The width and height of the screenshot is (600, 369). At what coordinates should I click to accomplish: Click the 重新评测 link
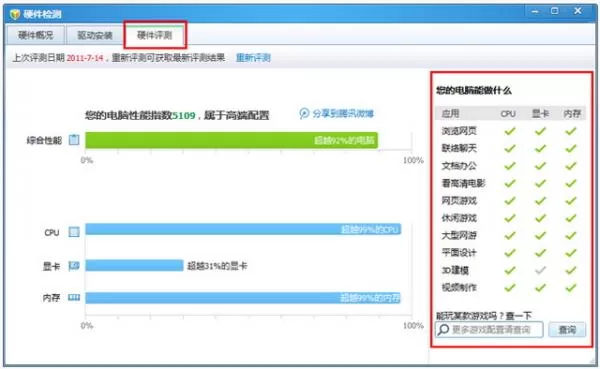[x=253, y=58]
